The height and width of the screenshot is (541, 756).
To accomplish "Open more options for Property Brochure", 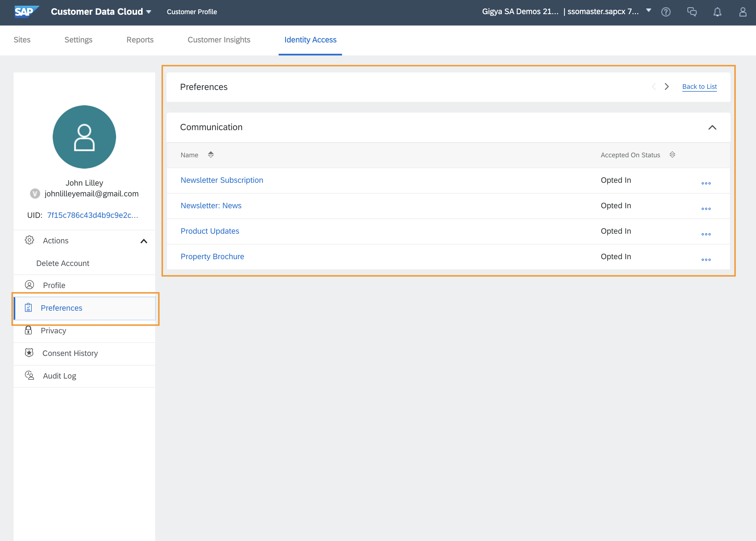I will [706, 259].
